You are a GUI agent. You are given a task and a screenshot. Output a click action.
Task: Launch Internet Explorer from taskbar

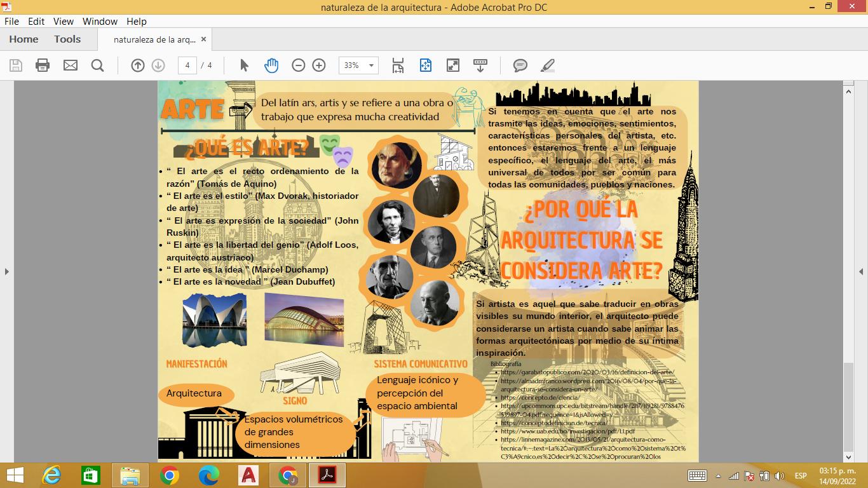click(x=51, y=475)
